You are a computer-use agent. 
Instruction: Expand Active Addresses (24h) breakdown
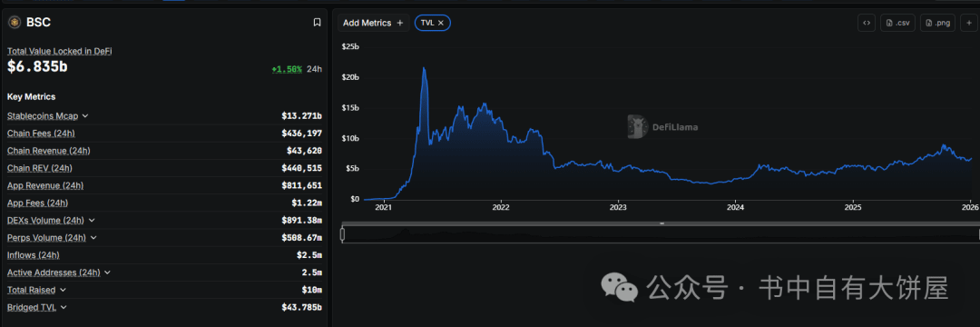[x=107, y=272]
